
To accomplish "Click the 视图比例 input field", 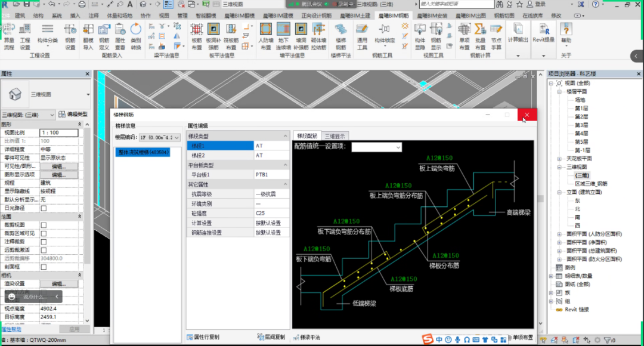I will [58, 132].
